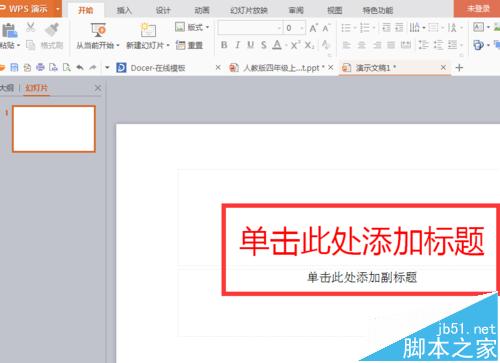The width and height of the screenshot is (500, 363).
Task: Start slideshow from current slide icon
Action: coord(98,30)
